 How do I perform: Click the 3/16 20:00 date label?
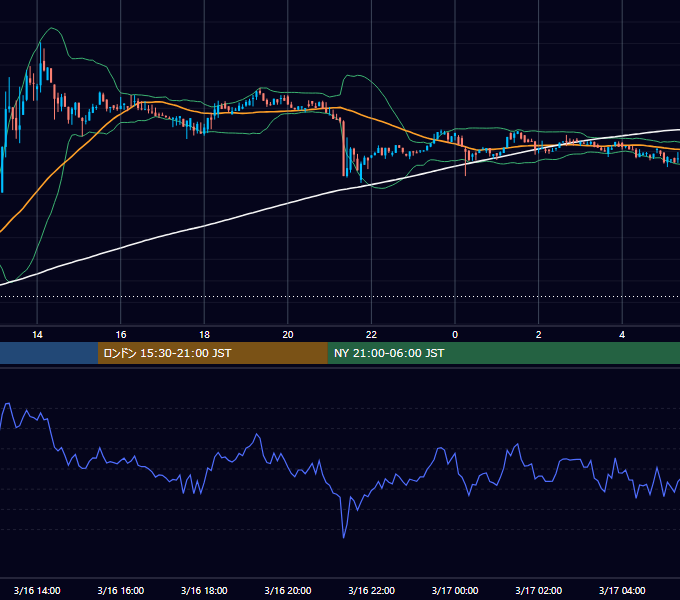click(x=288, y=590)
